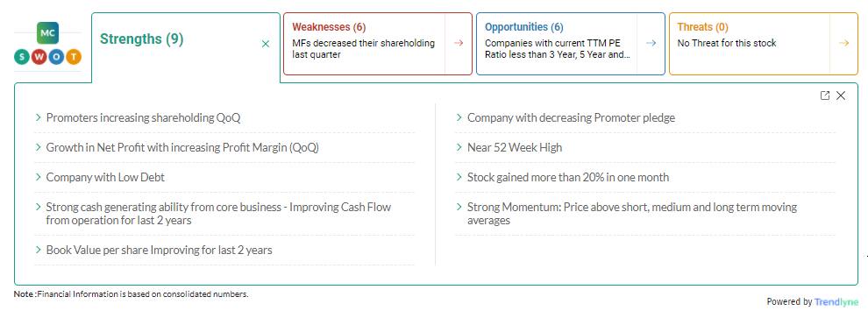Expand Threats with the orange arrow

[843, 43]
